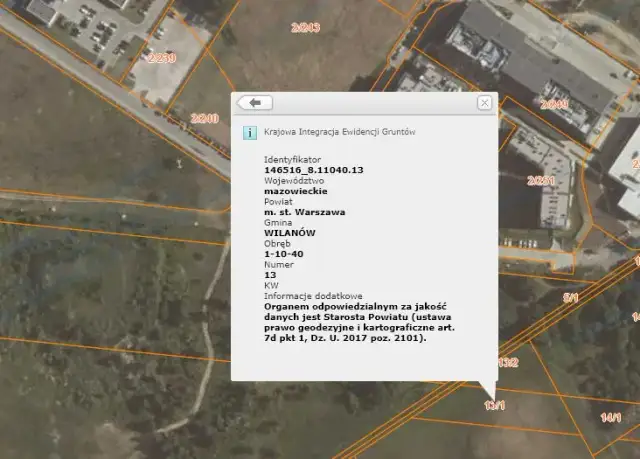The width and height of the screenshot is (640, 459).
Task: Click the Informacje dodatkowe label
Action: click(x=313, y=296)
